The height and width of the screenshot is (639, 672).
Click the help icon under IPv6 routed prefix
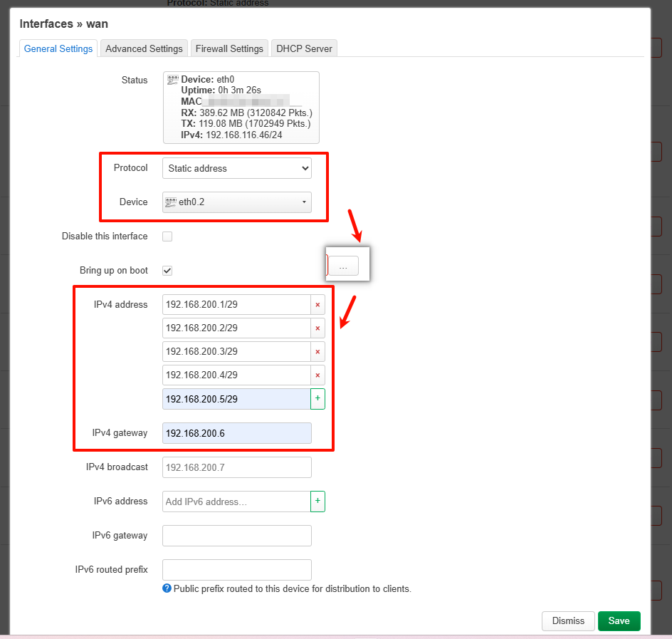coord(167,589)
